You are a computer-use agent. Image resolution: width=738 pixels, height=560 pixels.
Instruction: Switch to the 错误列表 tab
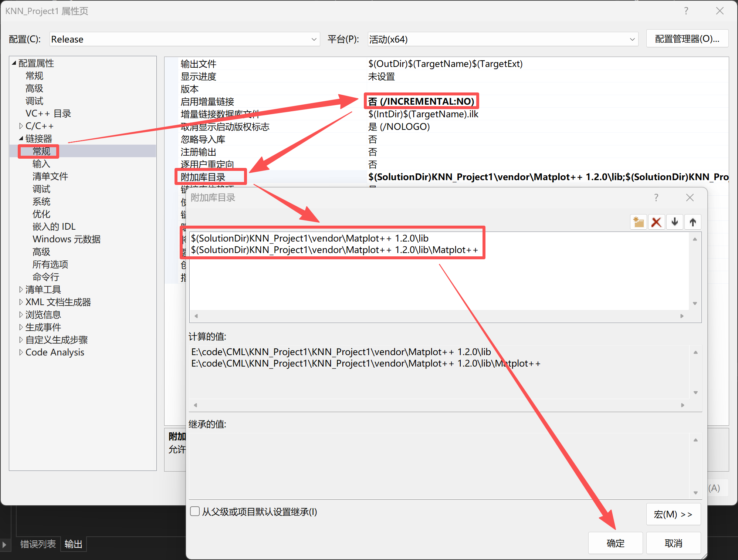coord(38,544)
